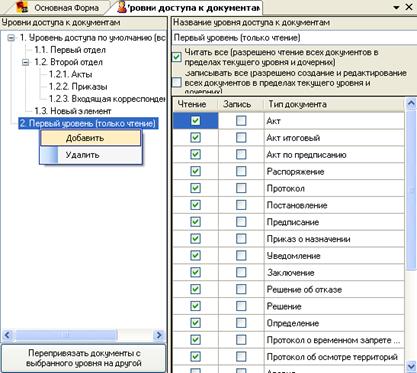This screenshot has height=373, width=417.
Task: Click the user icon on access levels tab
Action: 122,7
